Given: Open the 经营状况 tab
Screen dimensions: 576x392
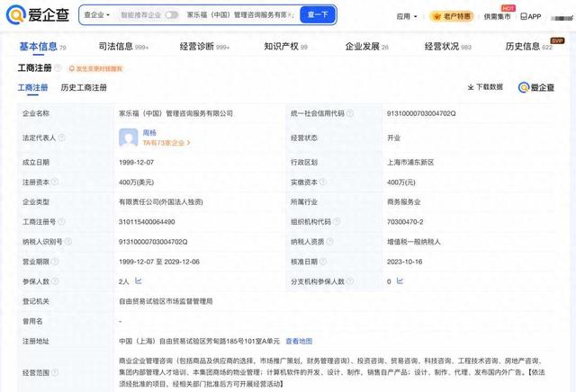Looking at the screenshot, I should point(447,47).
